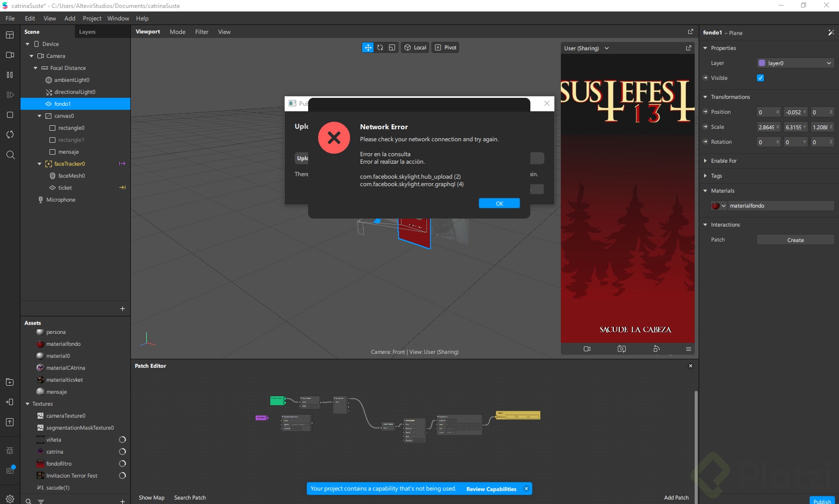Open the send to device icon

[x=9, y=402]
